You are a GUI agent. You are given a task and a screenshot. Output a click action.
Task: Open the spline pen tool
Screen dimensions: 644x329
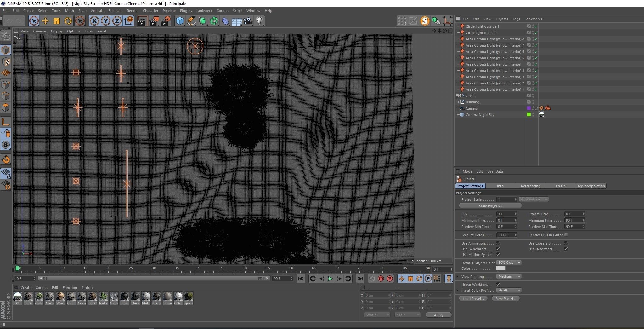coord(191,21)
